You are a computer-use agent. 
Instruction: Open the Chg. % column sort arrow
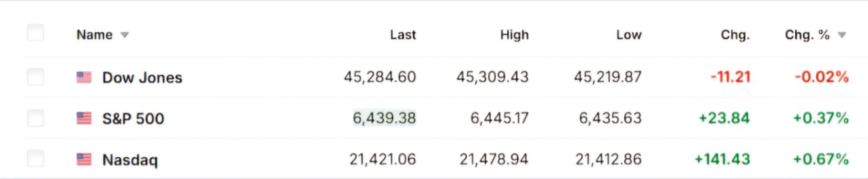tap(842, 35)
